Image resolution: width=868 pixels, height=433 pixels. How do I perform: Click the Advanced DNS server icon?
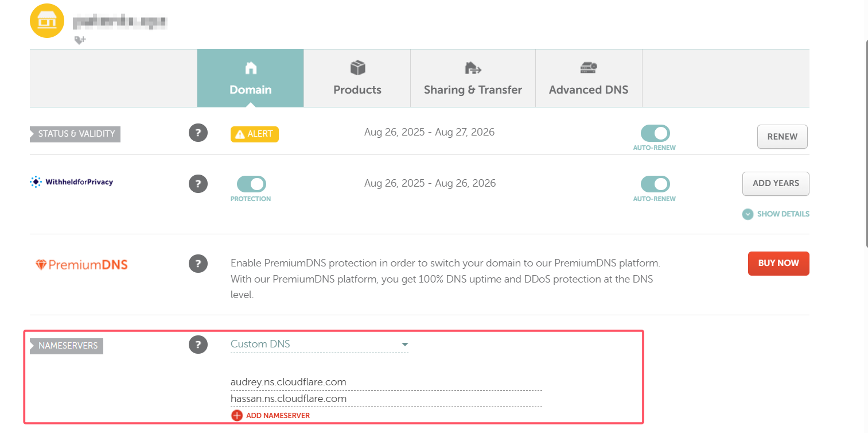pos(588,67)
